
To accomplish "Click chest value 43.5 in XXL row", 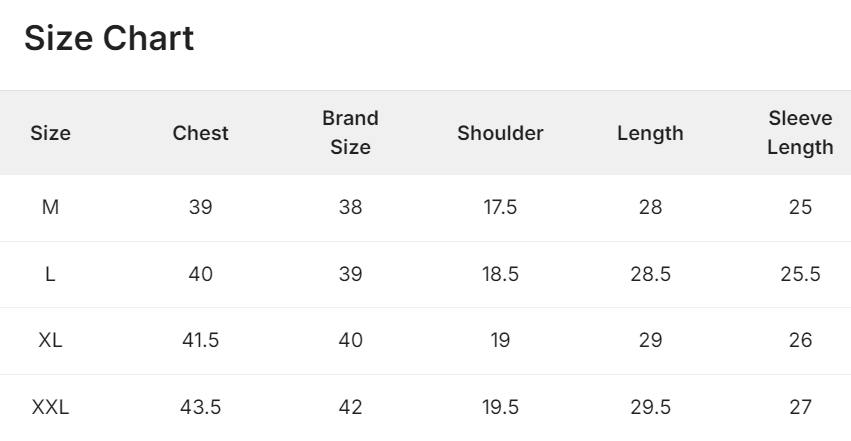I will tap(200, 407).
